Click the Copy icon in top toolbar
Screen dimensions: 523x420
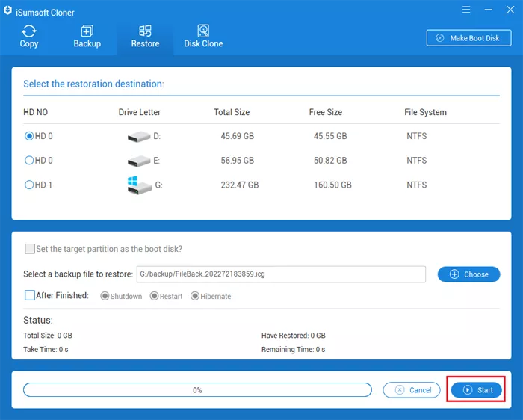tap(29, 31)
